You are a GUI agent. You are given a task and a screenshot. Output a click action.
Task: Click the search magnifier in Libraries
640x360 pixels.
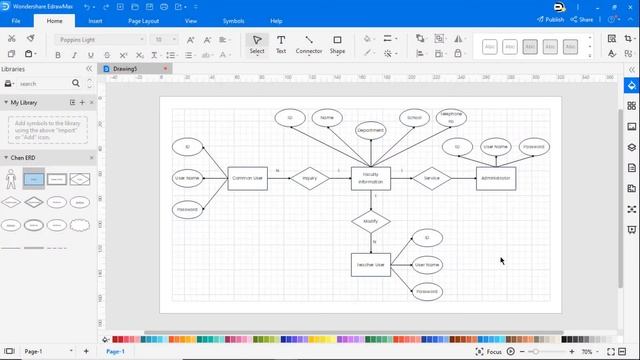[x=76, y=83]
